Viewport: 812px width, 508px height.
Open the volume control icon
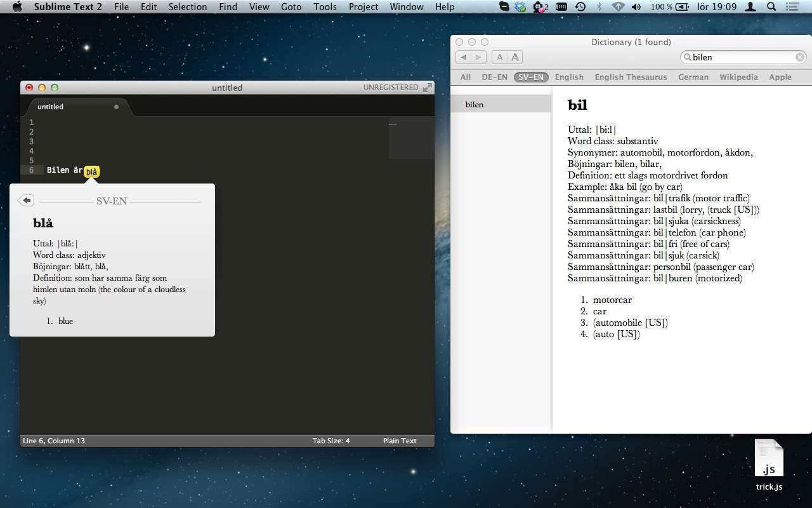pos(636,6)
